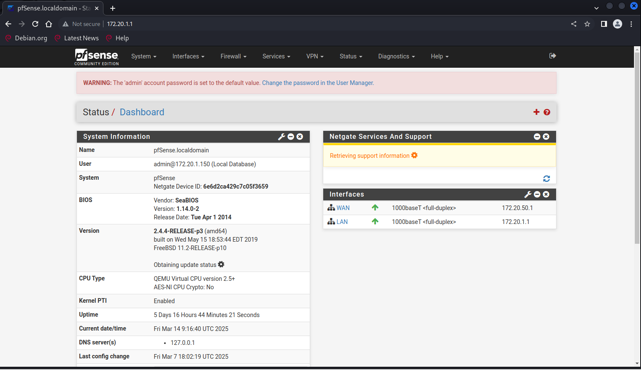The width and height of the screenshot is (641, 370).
Task: Expand the VPN dropdown menu
Action: (x=314, y=56)
